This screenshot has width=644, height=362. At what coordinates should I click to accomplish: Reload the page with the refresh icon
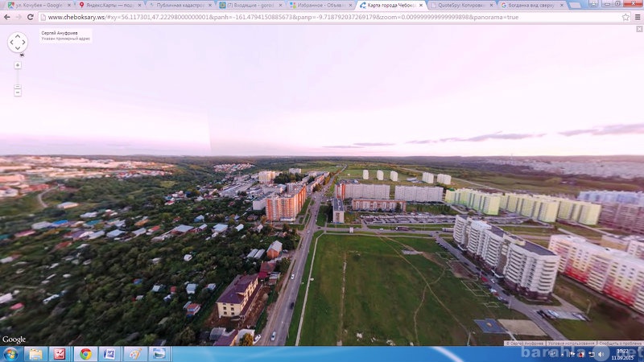(x=30, y=17)
